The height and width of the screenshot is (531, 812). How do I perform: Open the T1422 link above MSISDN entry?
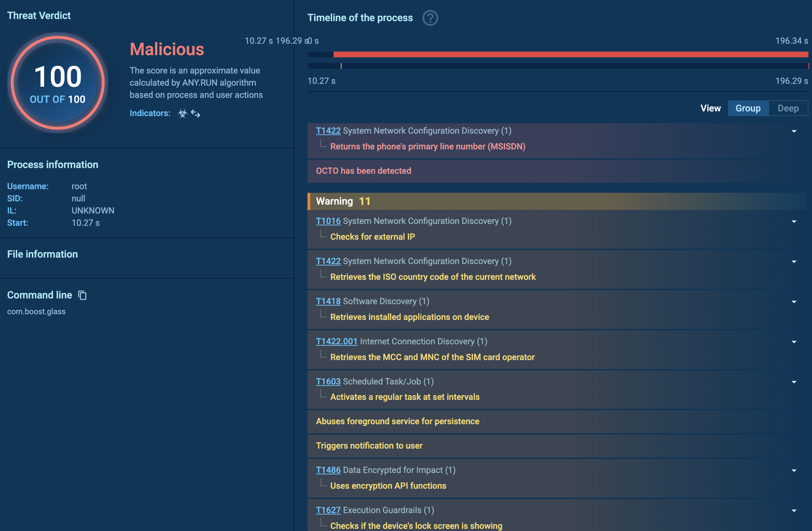[328, 131]
